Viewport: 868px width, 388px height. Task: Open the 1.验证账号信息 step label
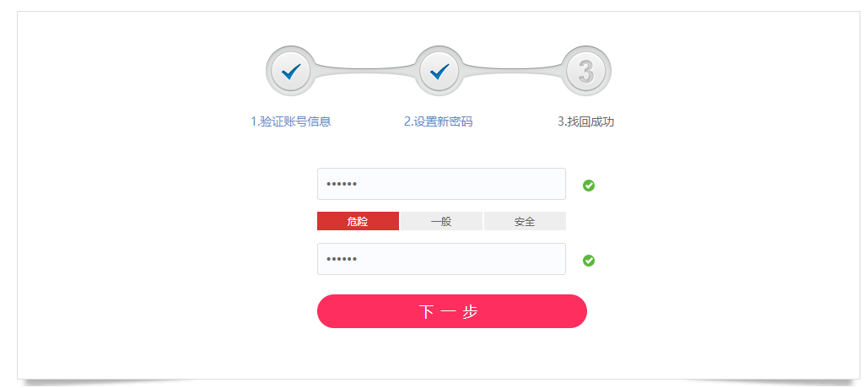click(x=291, y=121)
